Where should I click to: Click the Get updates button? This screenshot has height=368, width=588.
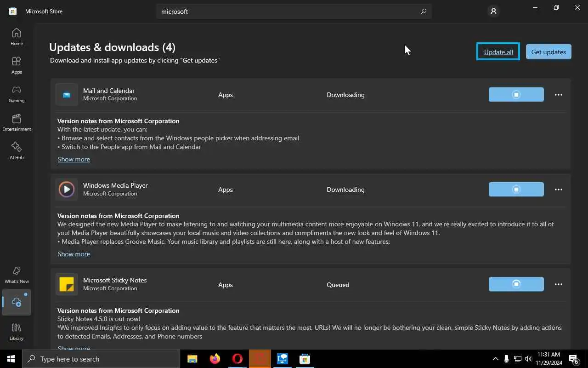coord(548,52)
